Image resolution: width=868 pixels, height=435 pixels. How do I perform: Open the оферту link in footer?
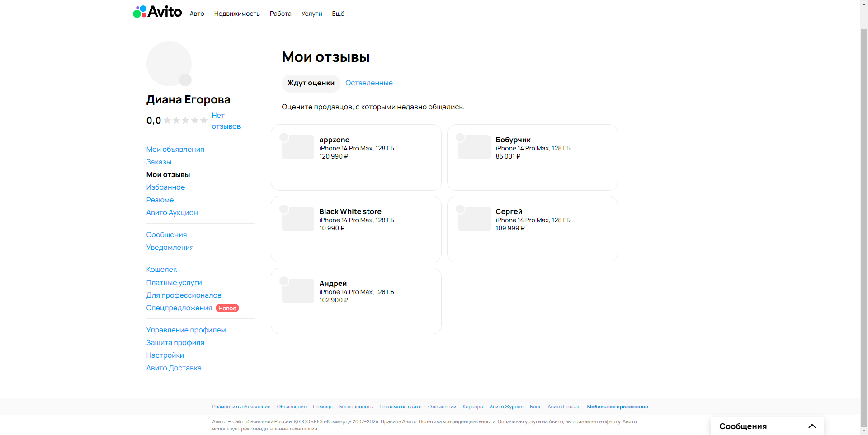(x=611, y=422)
